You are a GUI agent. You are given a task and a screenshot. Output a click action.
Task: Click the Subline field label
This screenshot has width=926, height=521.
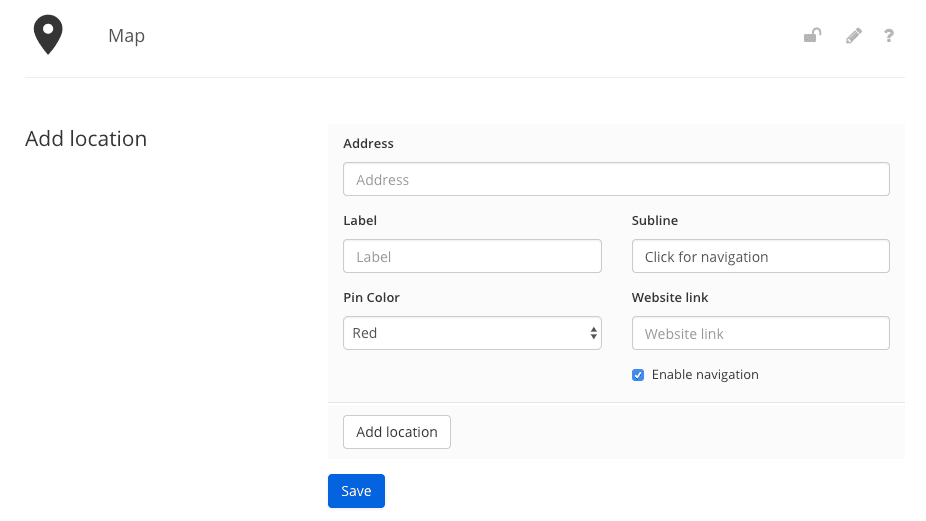pyautogui.click(x=655, y=220)
